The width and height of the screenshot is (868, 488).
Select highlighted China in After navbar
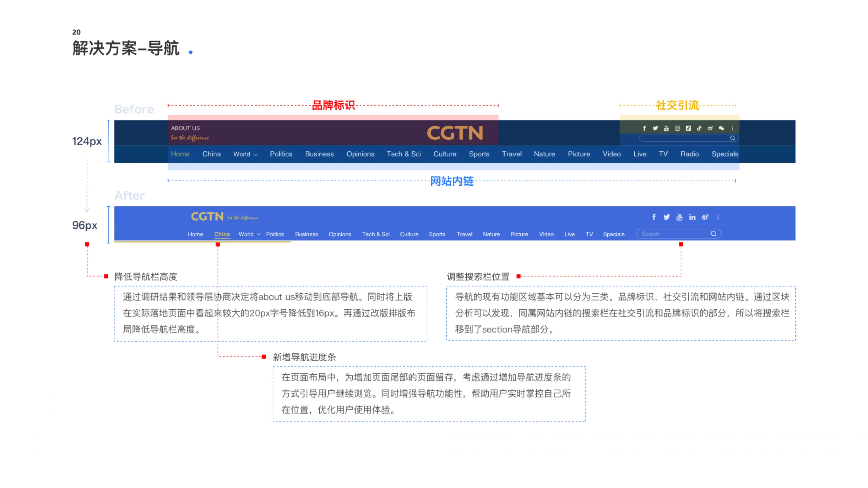pyautogui.click(x=222, y=234)
